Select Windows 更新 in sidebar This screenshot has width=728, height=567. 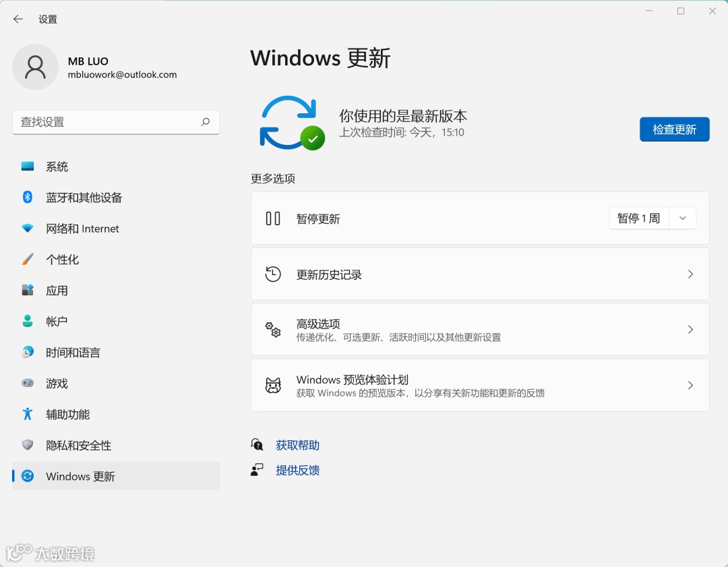116,475
